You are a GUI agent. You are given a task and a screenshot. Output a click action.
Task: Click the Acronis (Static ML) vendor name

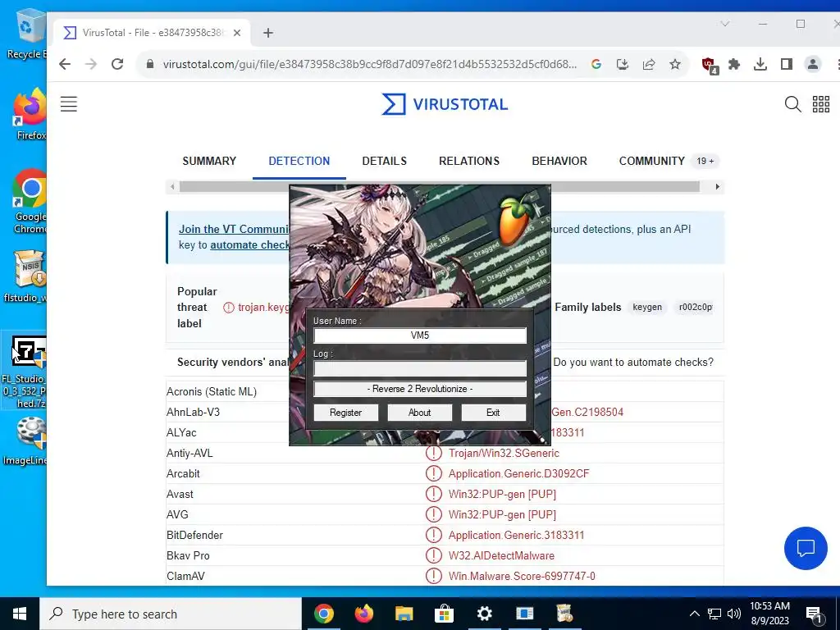[212, 391]
